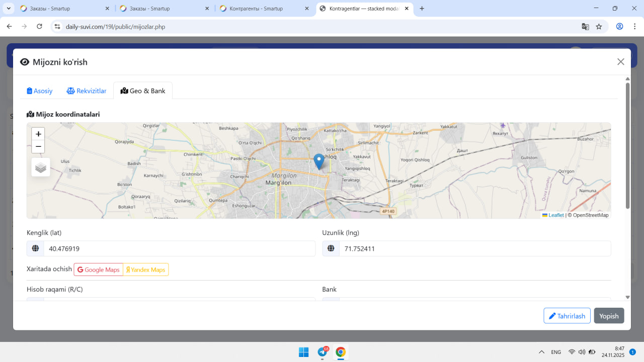Zoom in on the map
Viewport: 644px width, 362px height.
38,134
